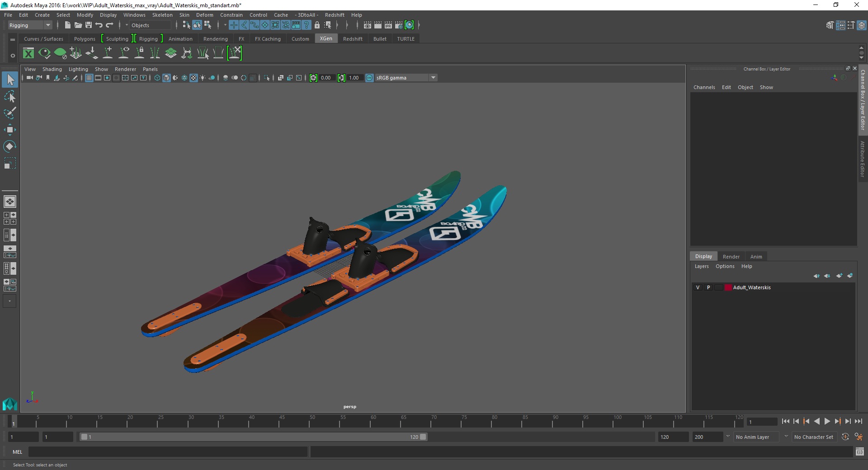Toggle smooth shade all in viewport
Image resolution: width=868 pixels, height=470 pixels.
click(x=166, y=78)
